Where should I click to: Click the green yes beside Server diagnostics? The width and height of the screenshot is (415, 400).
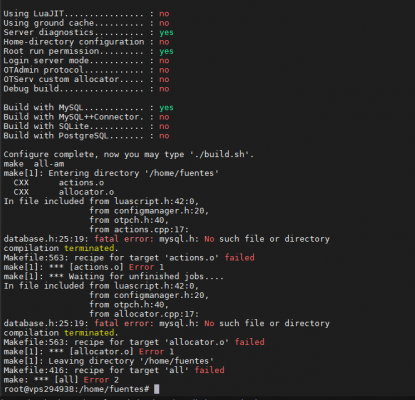click(x=166, y=32)
